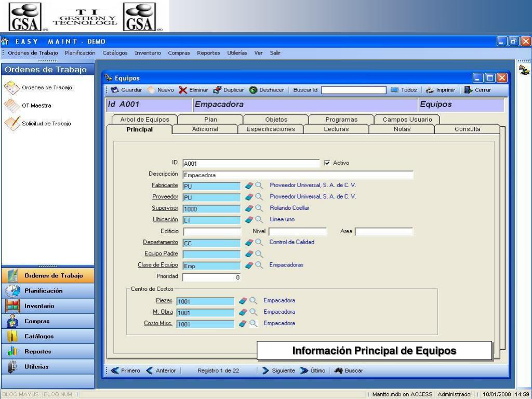Screen dimensions: 532x399
Task: Click the green Deshacer icon
Action: pos(253,90)
